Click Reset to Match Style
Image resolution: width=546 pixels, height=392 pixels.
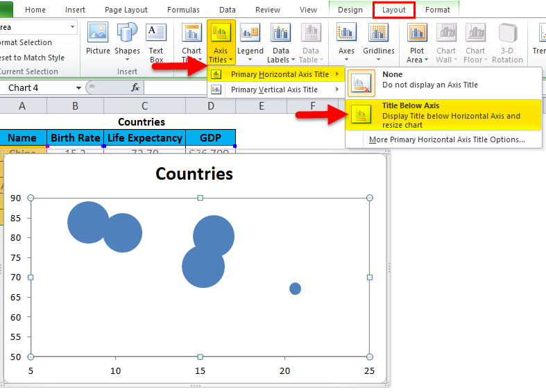coord(32,58)
